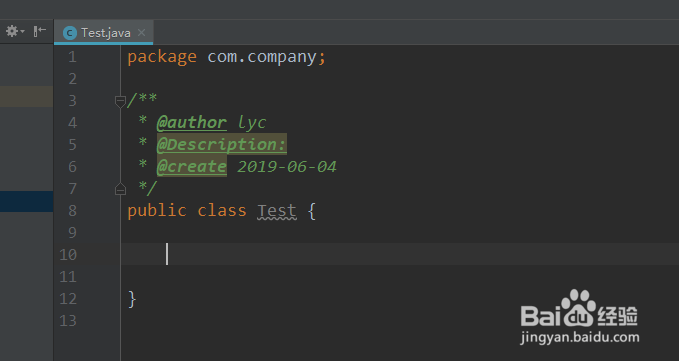The image size is (679, 361).
Task: Place cursor on the package keyword
Action: (x=162, y=57)
